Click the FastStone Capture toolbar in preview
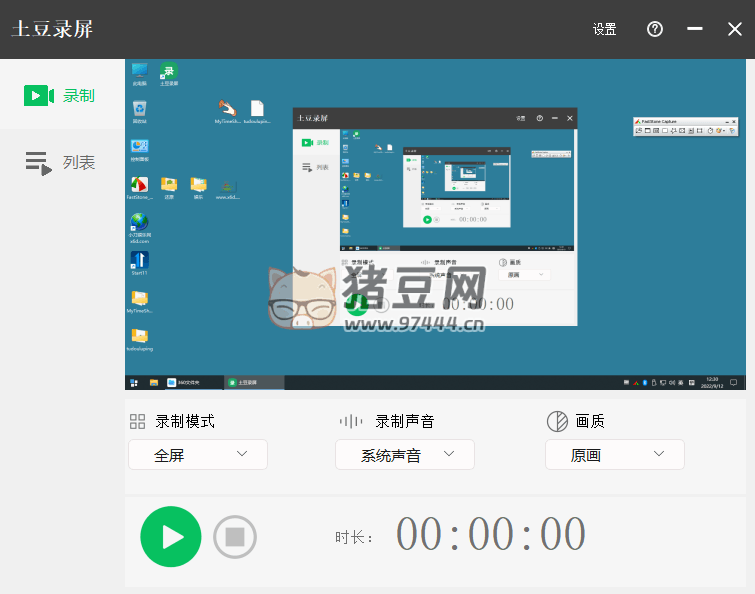The width and height of the screenshot is (755, 594). pyautogui.click(x=686, y=127)
